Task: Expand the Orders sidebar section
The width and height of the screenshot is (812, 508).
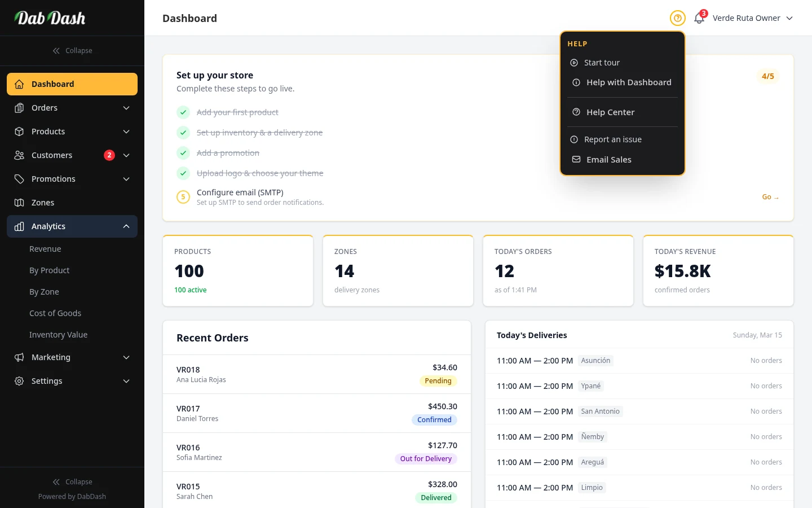Action: click(x=126, y=108)
